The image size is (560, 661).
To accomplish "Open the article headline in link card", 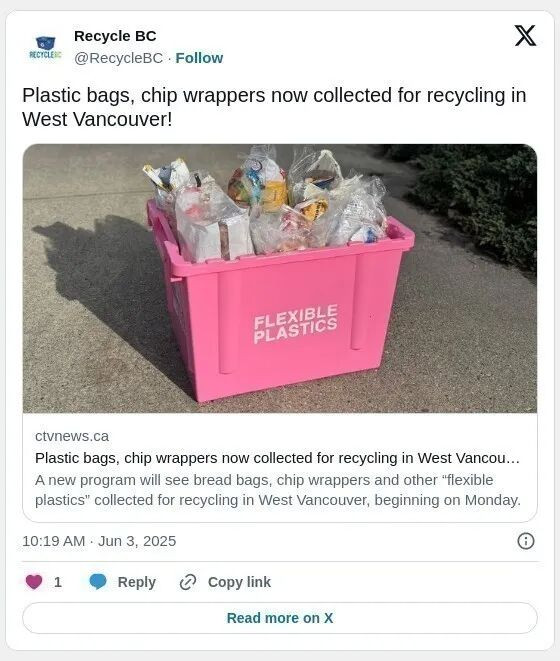I will [x=277, y=458].
